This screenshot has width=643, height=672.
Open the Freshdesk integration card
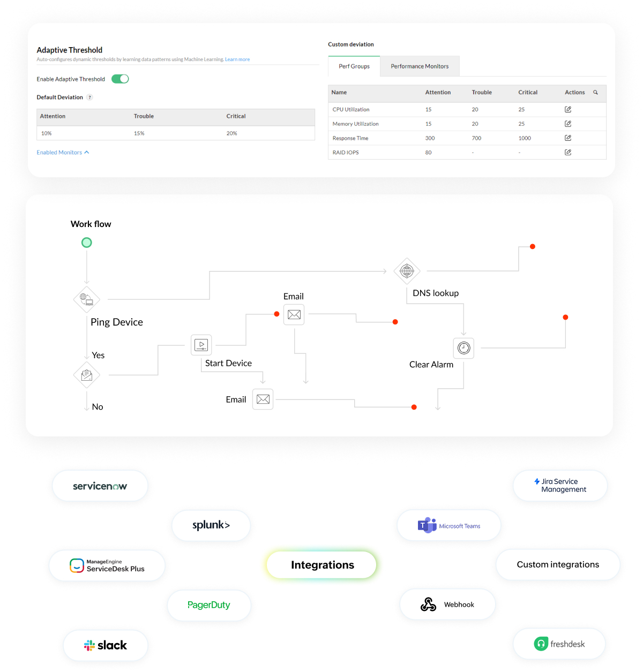point(559,644)
